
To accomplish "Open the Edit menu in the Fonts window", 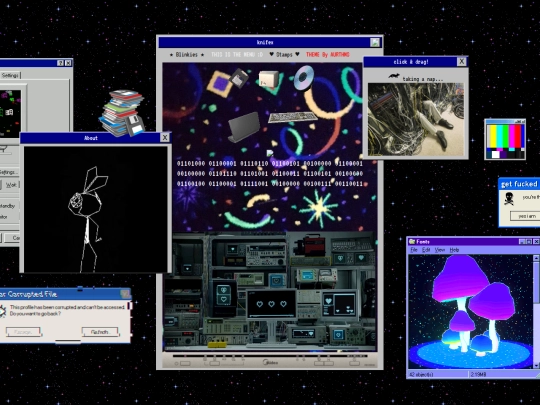I will pos(426,250).
